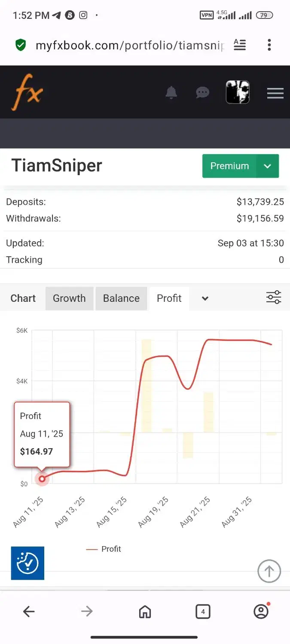
Task: Open chart settings sliders icon
Action: (274, 298)
